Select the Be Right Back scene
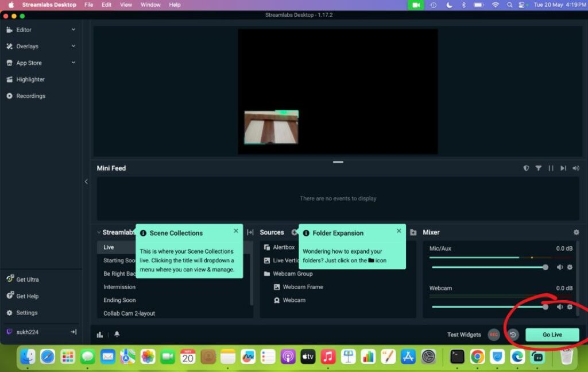 coord(119,274)
